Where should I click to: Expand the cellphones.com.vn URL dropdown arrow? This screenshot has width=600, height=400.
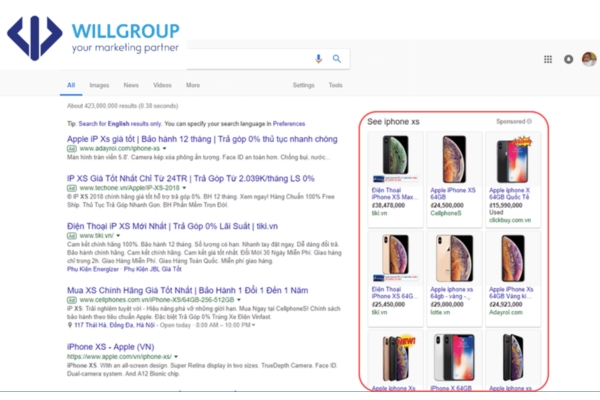[239, 300]
